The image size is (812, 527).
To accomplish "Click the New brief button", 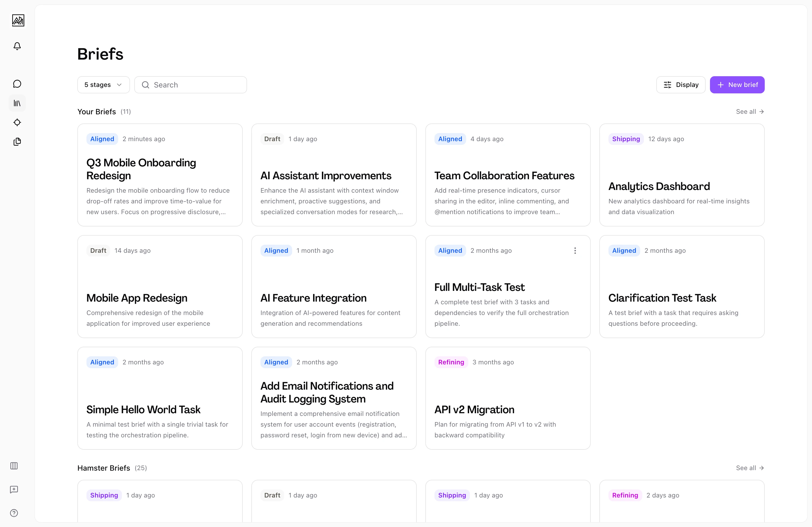I will pos(737,85).
